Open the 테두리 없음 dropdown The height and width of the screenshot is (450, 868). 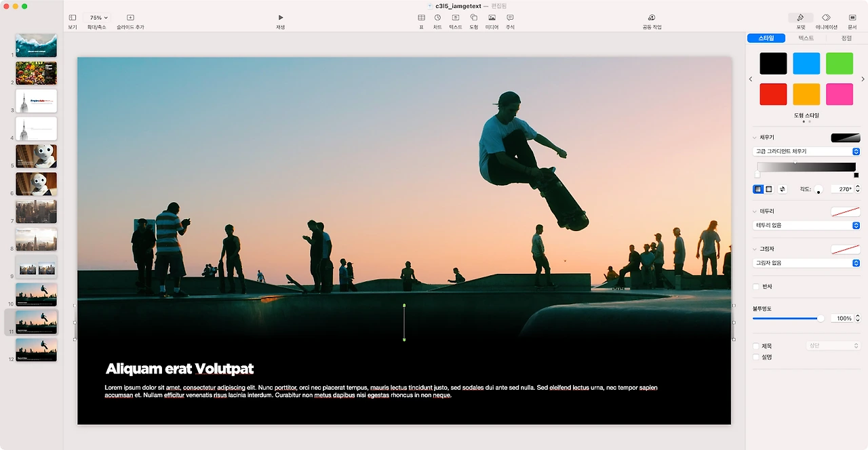[806, 225]
